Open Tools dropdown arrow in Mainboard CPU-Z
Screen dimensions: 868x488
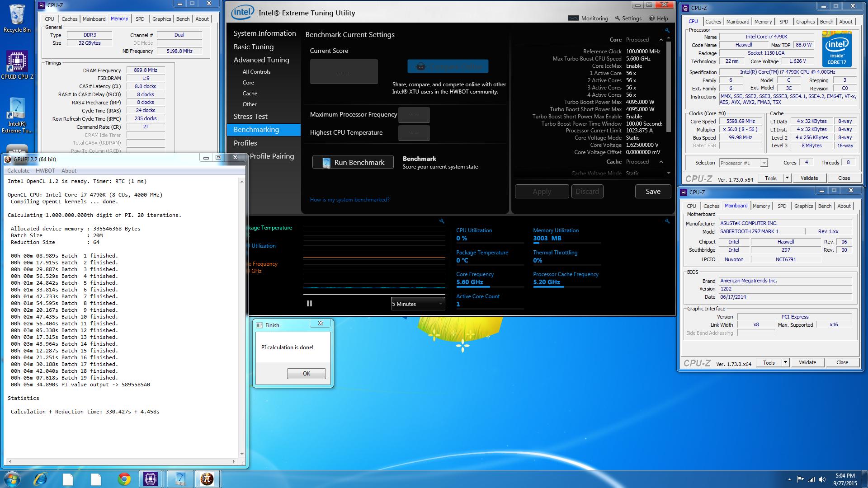(785, 362)
